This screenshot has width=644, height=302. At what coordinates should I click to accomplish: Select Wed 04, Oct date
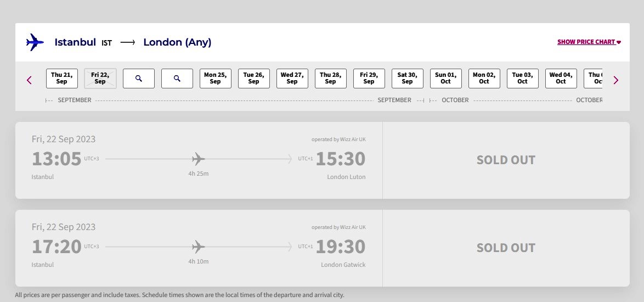[561, 79]
